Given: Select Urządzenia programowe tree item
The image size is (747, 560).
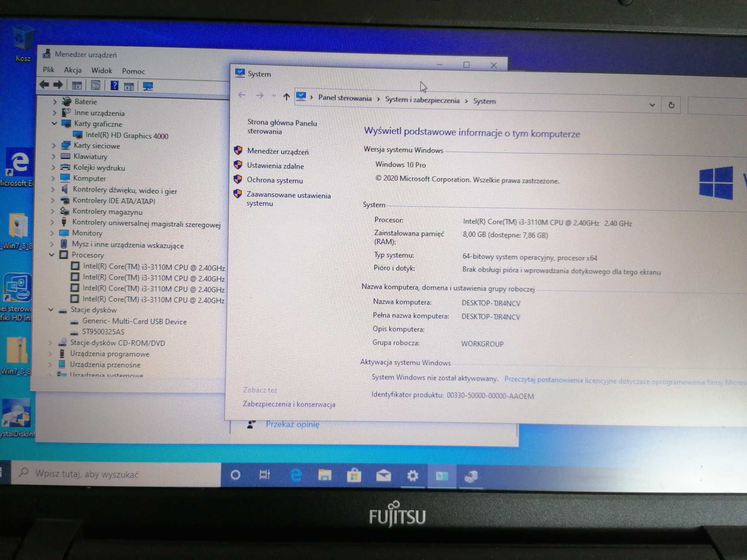Looking at the screenshot, I should (109, 354).
